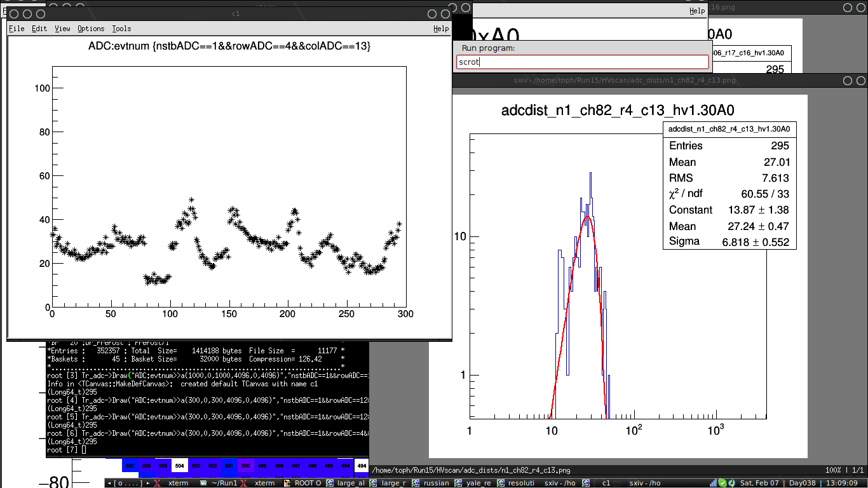The image size is (868, 488).
Task: Open the View menu in c1 canvas
Action: [x=62, y=29]
